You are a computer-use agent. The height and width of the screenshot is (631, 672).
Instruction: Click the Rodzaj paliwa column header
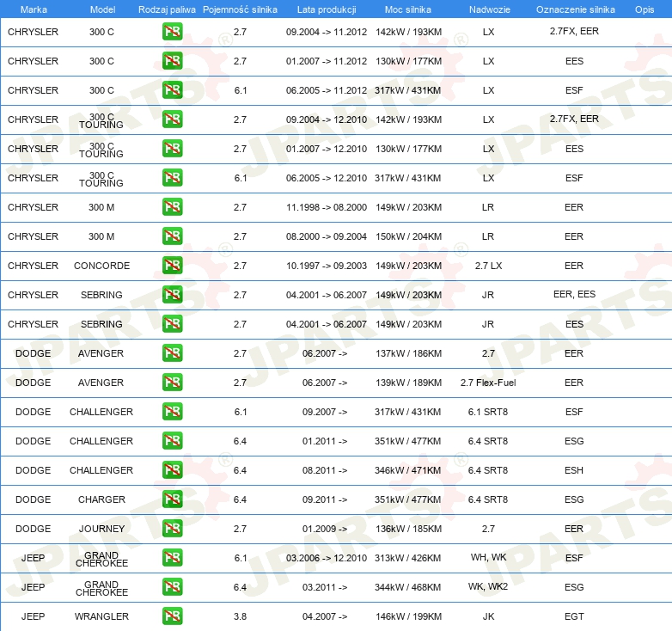coord(167,9)
